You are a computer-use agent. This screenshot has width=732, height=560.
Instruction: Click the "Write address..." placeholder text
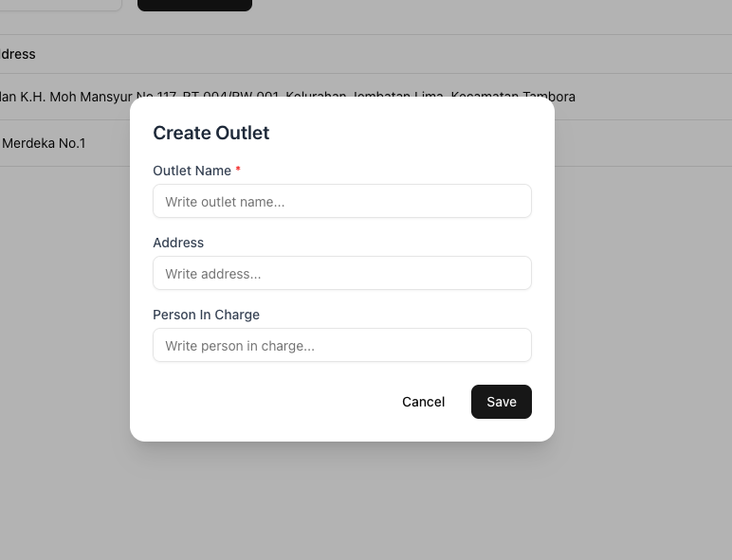(213, 274)
